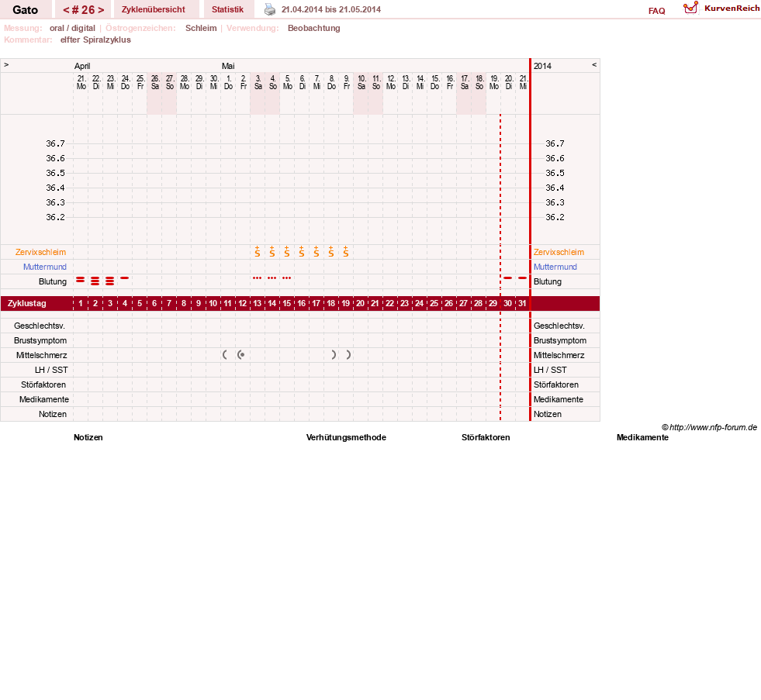The image size is (761, 700).
Task: Click the bold 'Notizen' heading below chart
Action: (x=88, y=437)
